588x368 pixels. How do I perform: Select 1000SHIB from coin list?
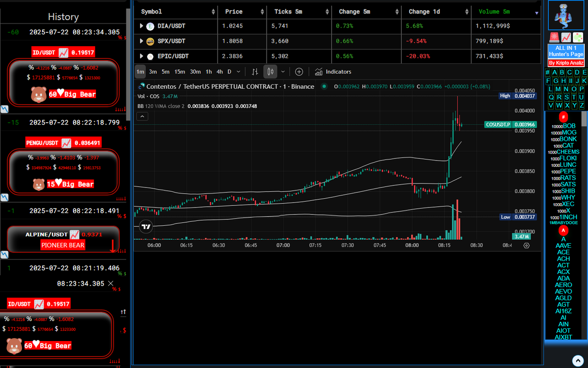[563, 191]
